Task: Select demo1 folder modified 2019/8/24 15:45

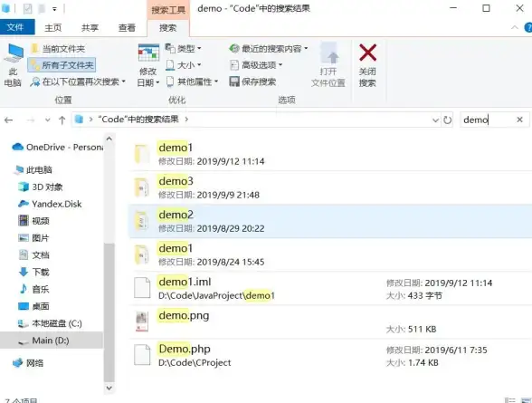Action: tap(330, 254)
